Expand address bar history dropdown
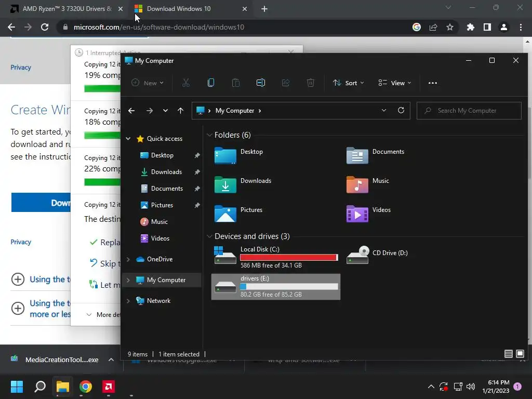The width and height of the screenshot is (532, 399). click(384, 110)
